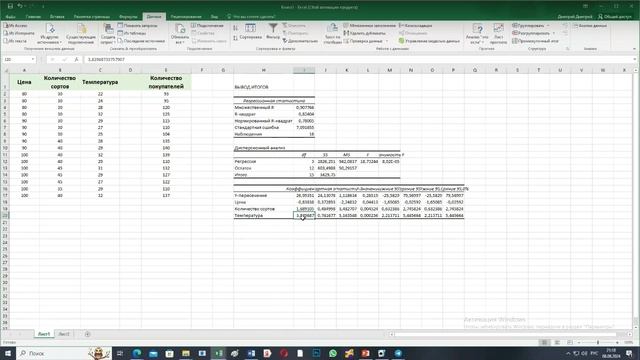Screen dimensions: 640x360
Task: Switch to the Формулы tab
Action: click(x=128, y=17)
